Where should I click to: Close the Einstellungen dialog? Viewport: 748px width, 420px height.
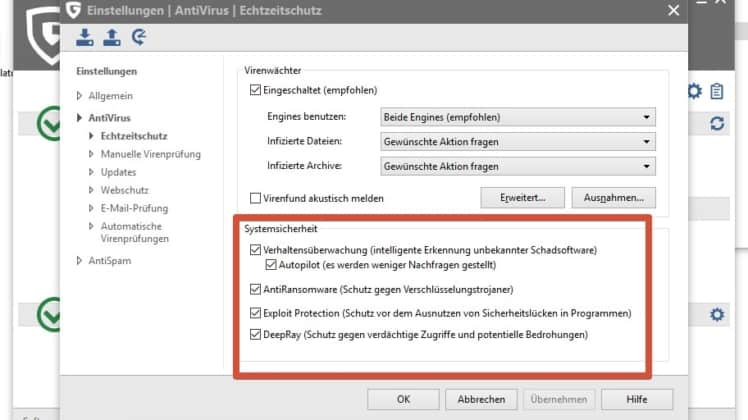click(674, 10)
